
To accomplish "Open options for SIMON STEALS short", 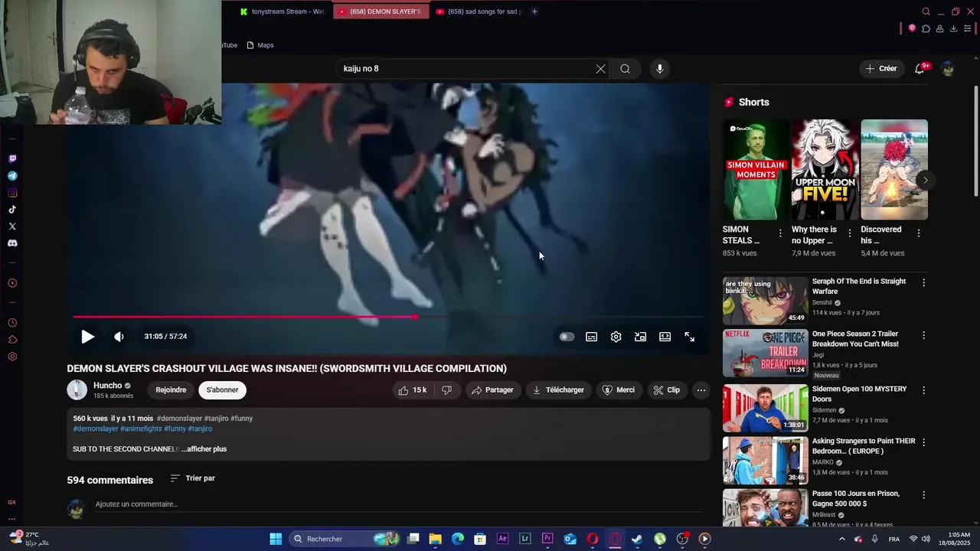I will click(x=780, y=233).
